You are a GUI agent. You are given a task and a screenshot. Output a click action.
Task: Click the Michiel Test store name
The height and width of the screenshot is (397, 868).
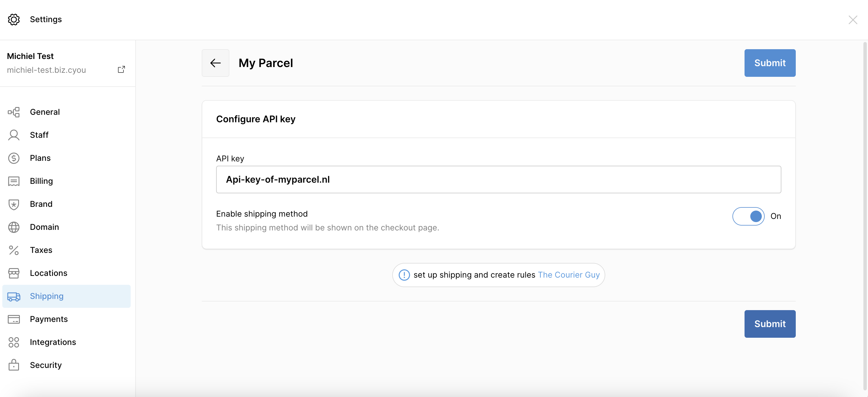tap(30, 56)
